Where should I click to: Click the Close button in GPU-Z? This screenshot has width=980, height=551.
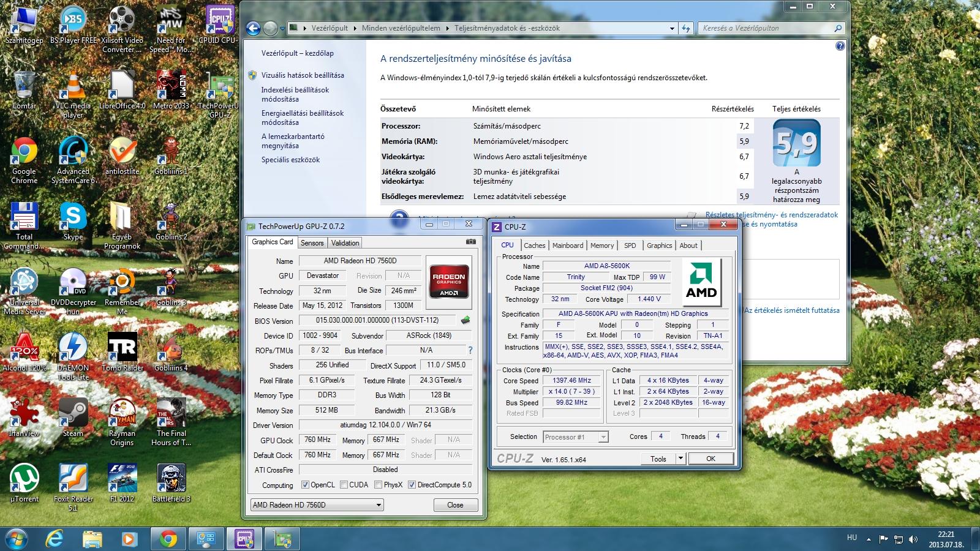tap(455, 505)
